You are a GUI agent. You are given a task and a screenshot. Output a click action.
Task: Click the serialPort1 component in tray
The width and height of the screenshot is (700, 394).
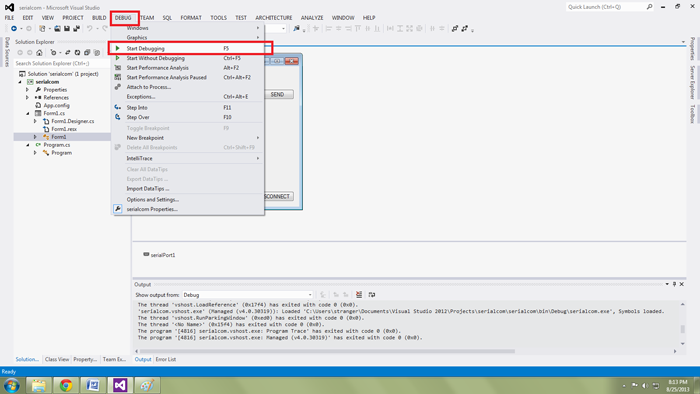(159, 255)
